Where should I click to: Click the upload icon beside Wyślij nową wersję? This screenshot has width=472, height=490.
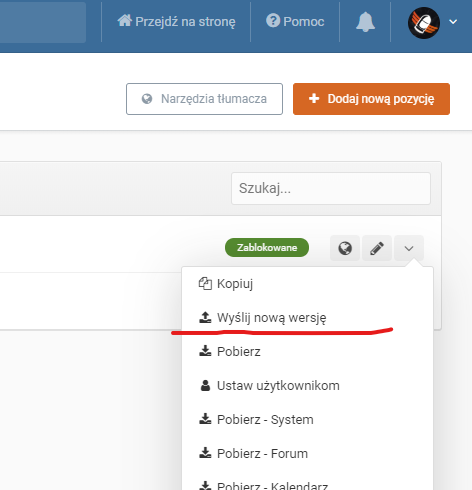205,317
